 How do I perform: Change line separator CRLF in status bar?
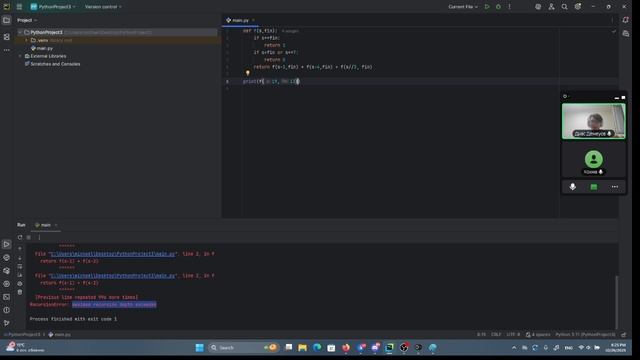pos(496,335)
